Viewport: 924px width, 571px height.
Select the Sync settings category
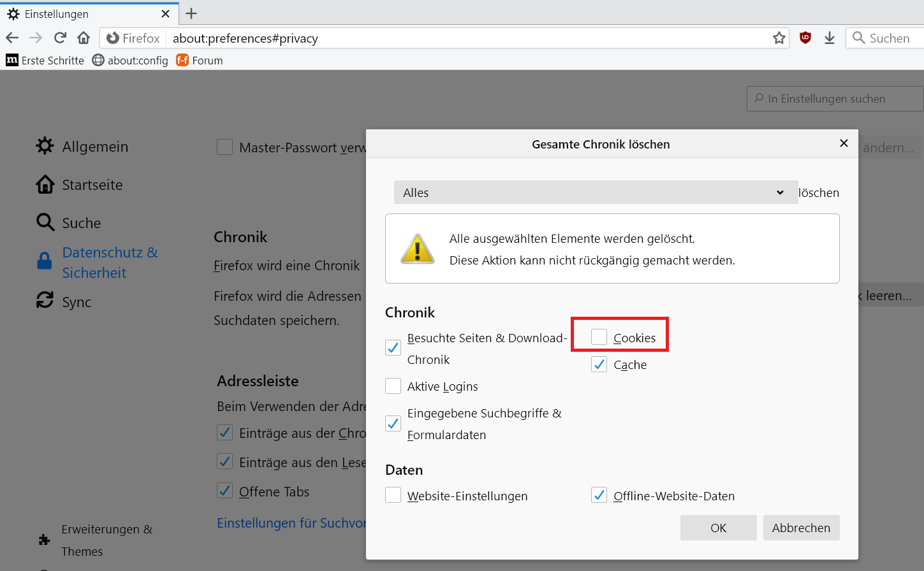[64, 301]
